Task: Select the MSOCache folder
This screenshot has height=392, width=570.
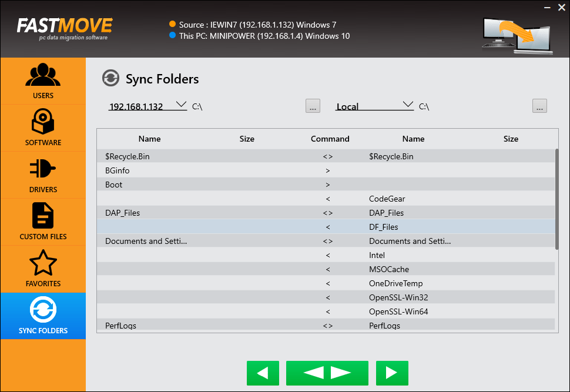Action: pyautogui.click(x=389, y=269)
